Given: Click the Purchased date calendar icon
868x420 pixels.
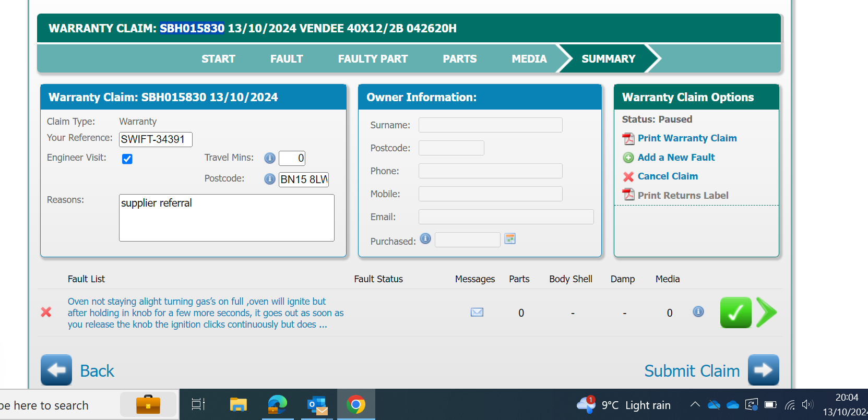Looking at the screenshot, I should click(x=510, y=239).
